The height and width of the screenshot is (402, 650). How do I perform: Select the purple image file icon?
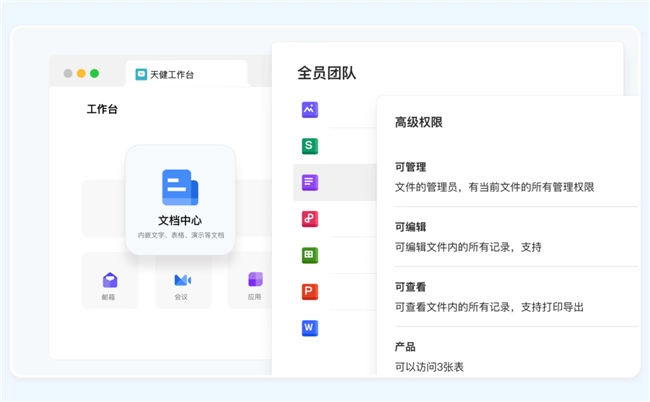pyautogui.click(x=310, y=110)
